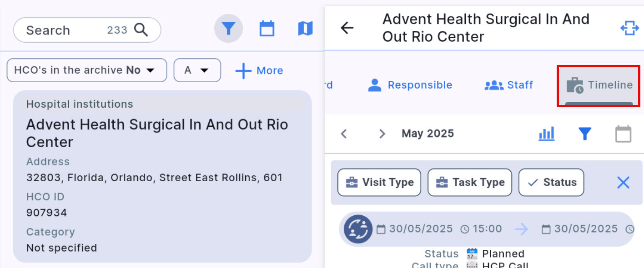Switch to the Responsible tab
Viewport: 644px width, 268px height.
410,85
